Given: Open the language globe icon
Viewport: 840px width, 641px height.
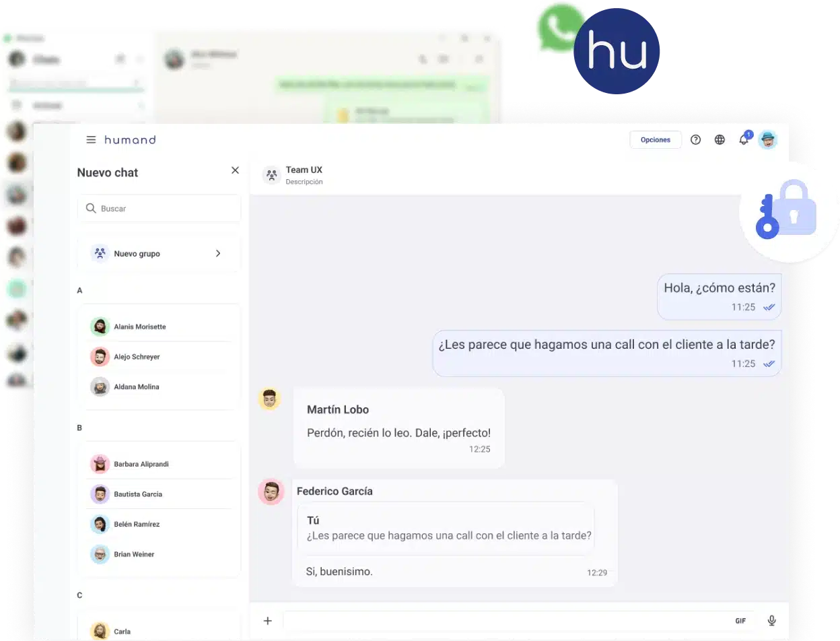Looking at the screenshot, I should click(720, 139).
